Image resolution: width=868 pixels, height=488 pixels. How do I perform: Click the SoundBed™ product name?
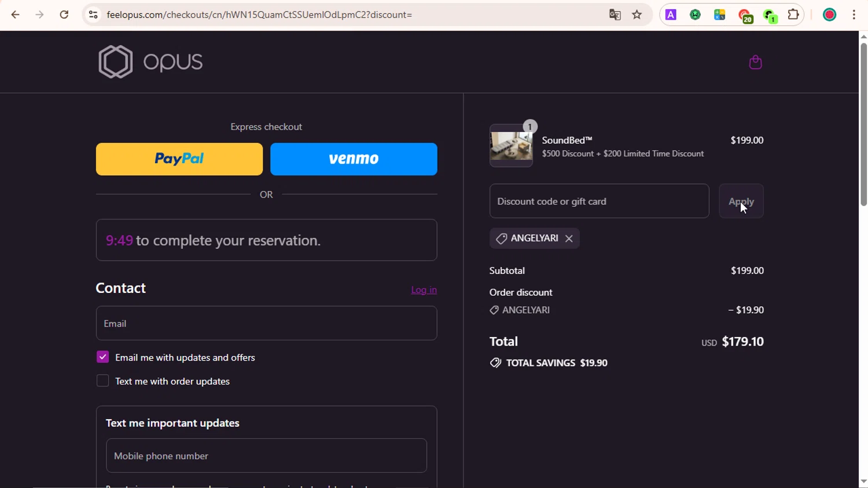point(567,140)
